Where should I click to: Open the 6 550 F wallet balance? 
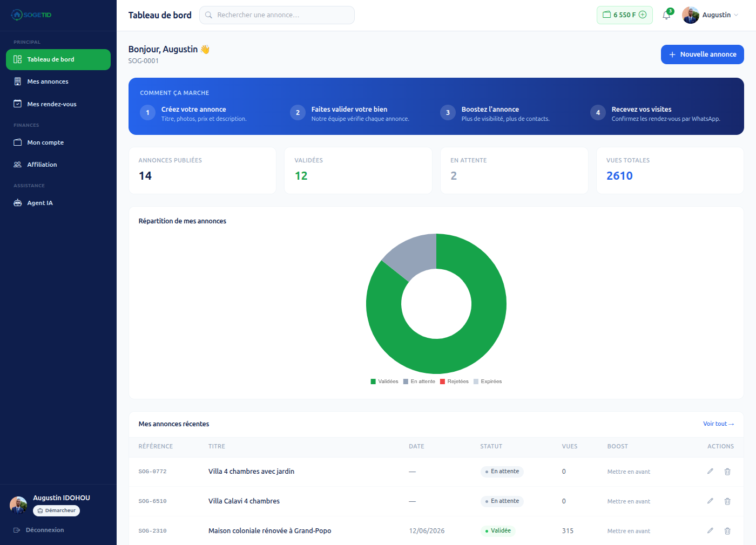(x=624, y=15)
